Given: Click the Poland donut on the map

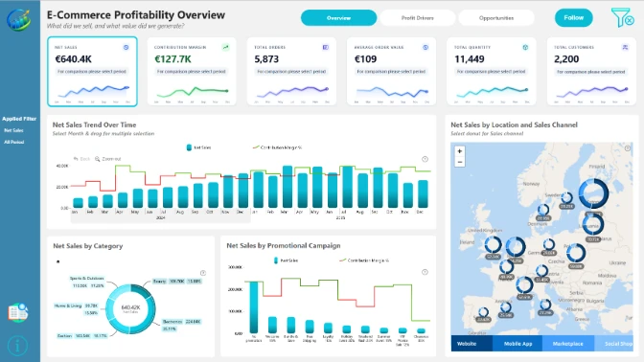Looking at the screenshot, I should pos(576,253).
